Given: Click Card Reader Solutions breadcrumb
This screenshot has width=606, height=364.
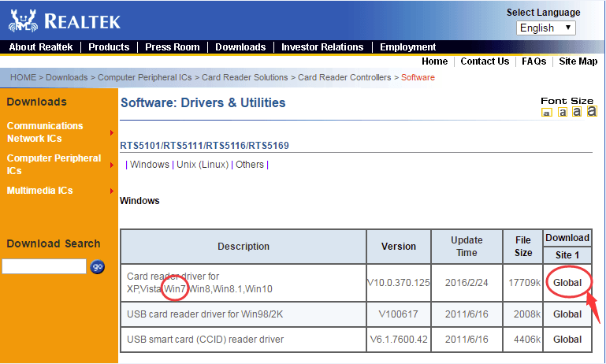Looking at the screenshot, I should pos(244,77).
